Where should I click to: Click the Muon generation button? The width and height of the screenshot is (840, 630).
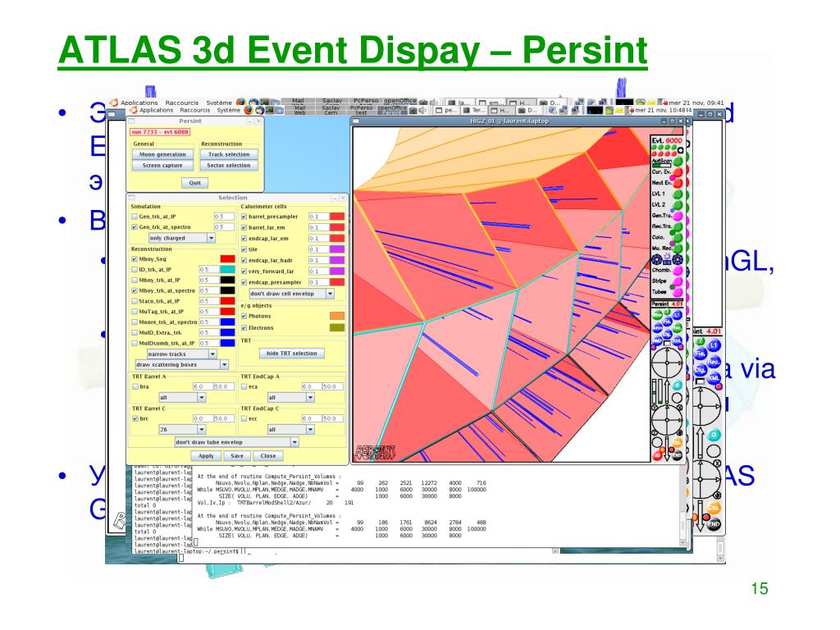[162, 154]
